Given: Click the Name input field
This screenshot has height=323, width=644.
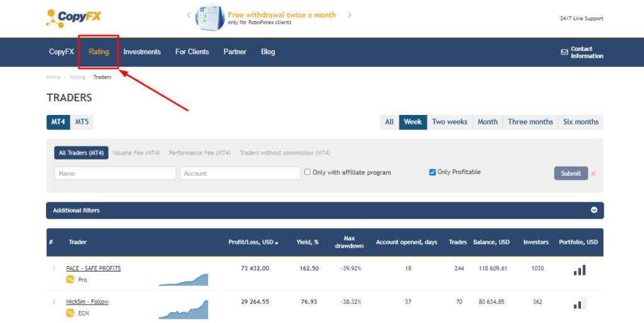Looking at the screenshot, I should [x=115, y=173].
